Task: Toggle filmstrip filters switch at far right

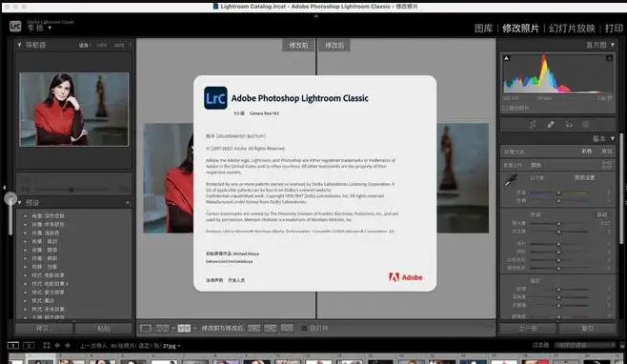Action: (x=622, y=345)
